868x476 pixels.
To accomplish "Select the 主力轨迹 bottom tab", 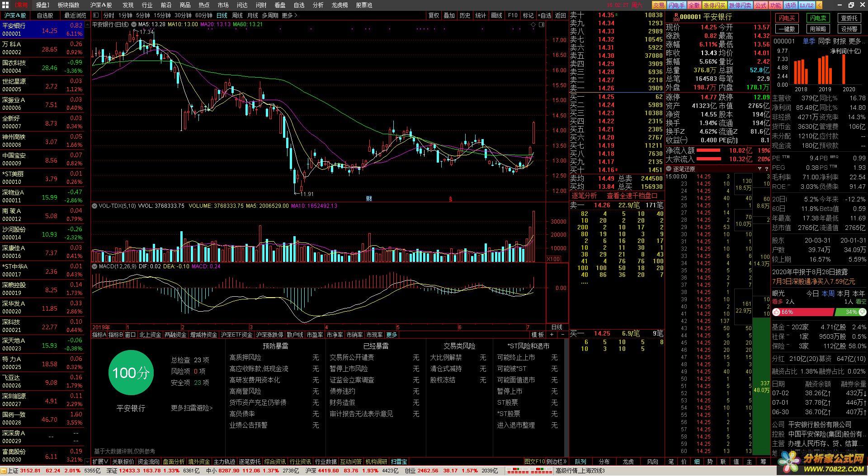I will [225, 462].
